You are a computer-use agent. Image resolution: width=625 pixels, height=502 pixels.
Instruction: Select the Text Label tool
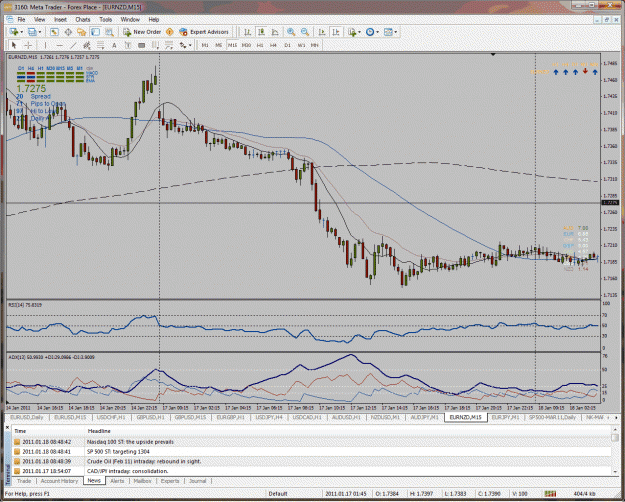(128, 45)
